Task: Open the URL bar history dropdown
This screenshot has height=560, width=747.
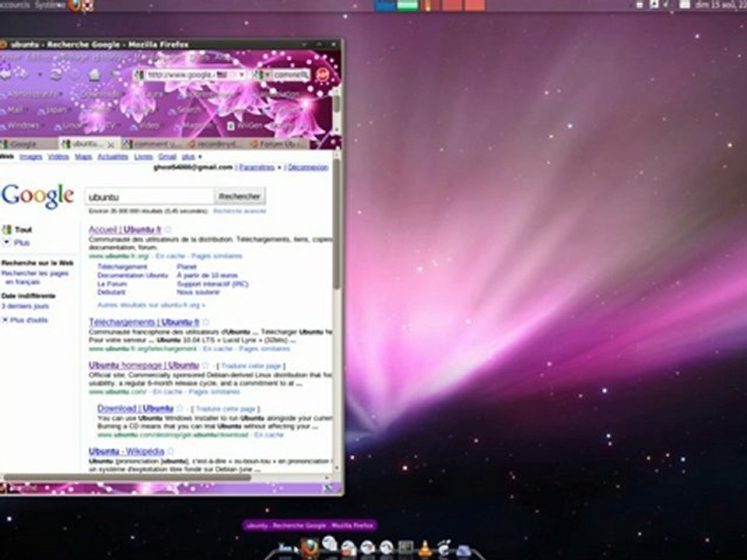Action: pos(242,75)
